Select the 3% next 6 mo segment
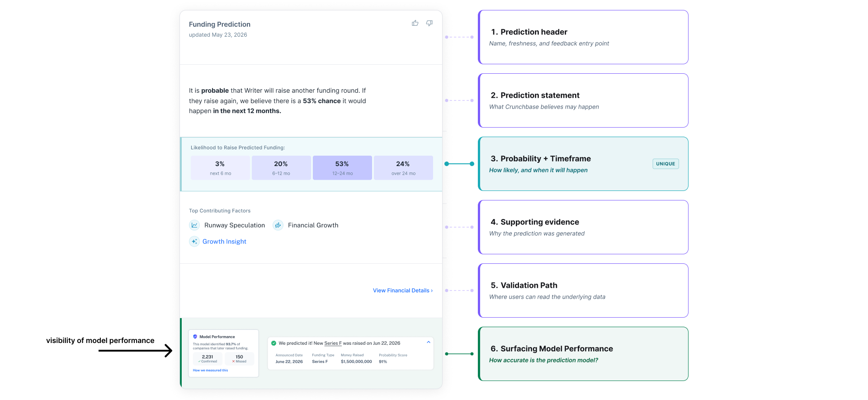868x400 pixels. [220, 168]
